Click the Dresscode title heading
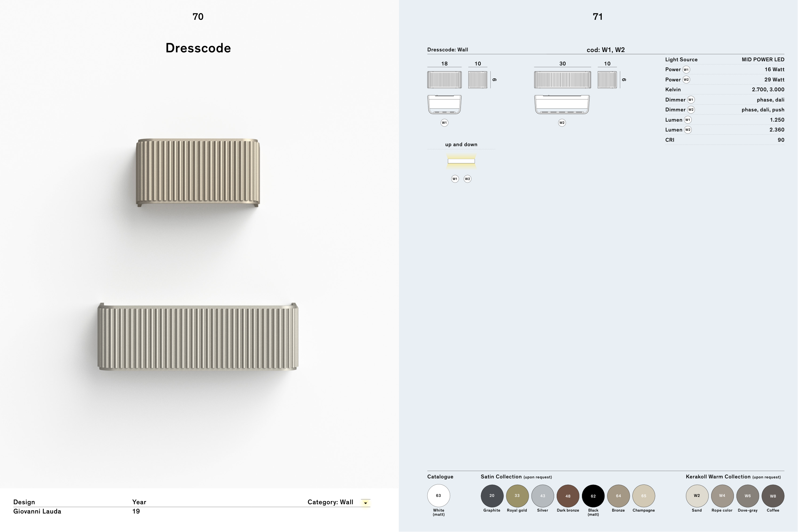This screenshot has height=532, width=798. pos(198,48)
